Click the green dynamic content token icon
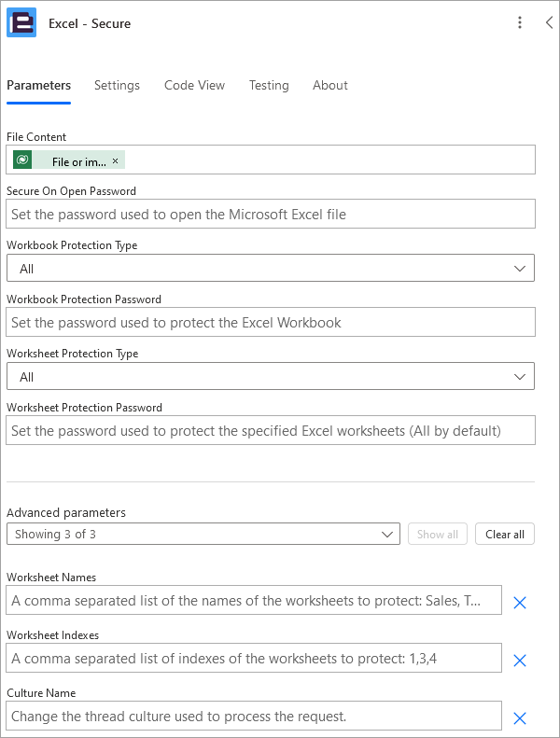 coord(22,160)
